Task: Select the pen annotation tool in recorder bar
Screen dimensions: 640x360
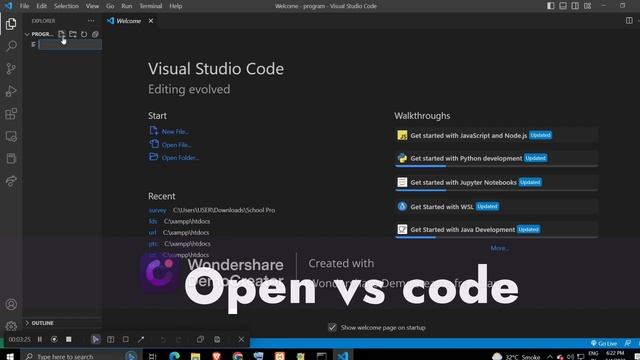Action: pos(141,339)
